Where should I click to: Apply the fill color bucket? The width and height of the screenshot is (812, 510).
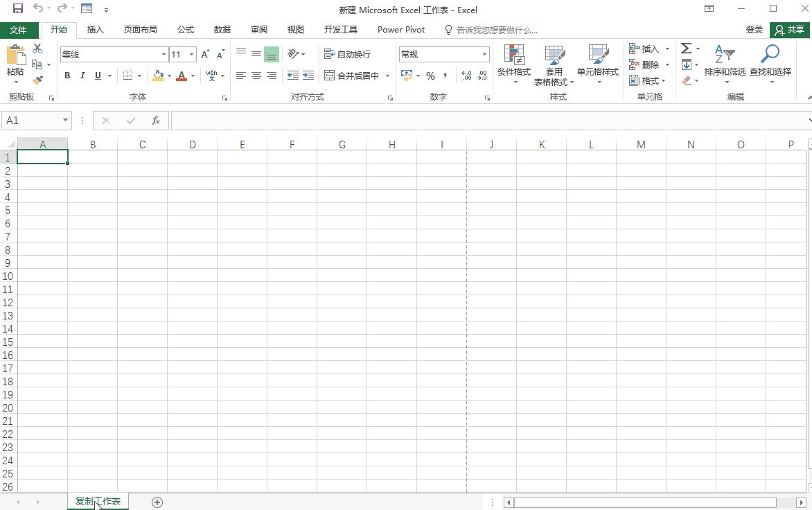pyautogui.click(x=159, y=76)
